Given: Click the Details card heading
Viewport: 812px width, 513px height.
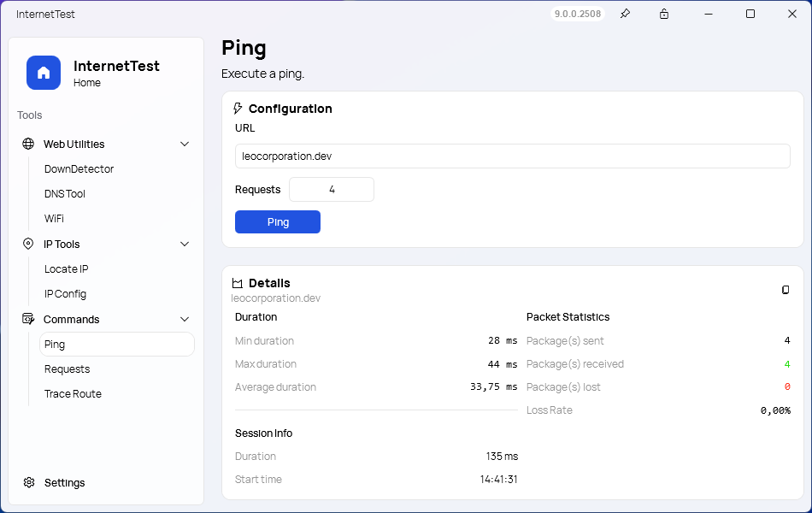Looking at the screenshot, I should point(269,283).
